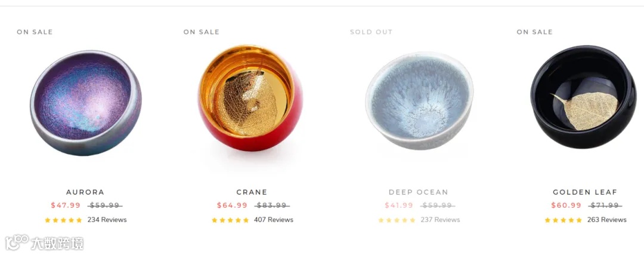Click the $64.99 sale price for Crane
The height and width of the screenshot is (255, 644).
232,205
